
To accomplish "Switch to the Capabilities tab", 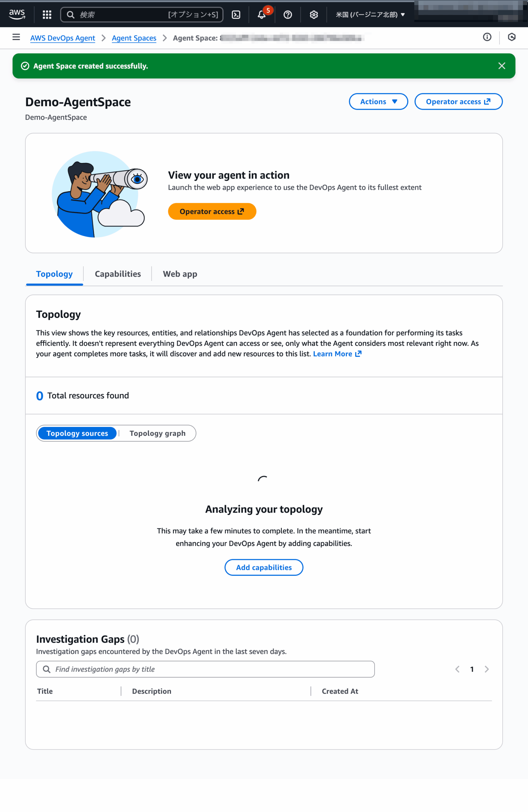I will pyautogui.click(x=118, y=274).
